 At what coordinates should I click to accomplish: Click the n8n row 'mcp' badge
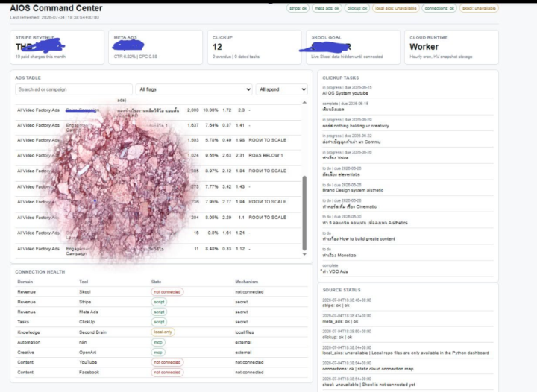(158, 342)
